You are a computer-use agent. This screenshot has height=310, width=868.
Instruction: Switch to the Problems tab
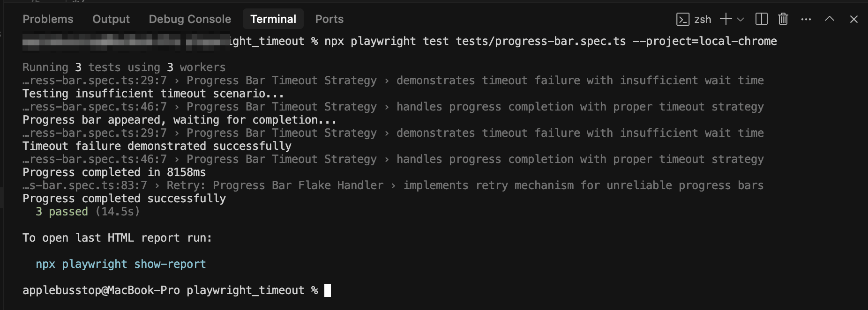click(x=48, y=19)
